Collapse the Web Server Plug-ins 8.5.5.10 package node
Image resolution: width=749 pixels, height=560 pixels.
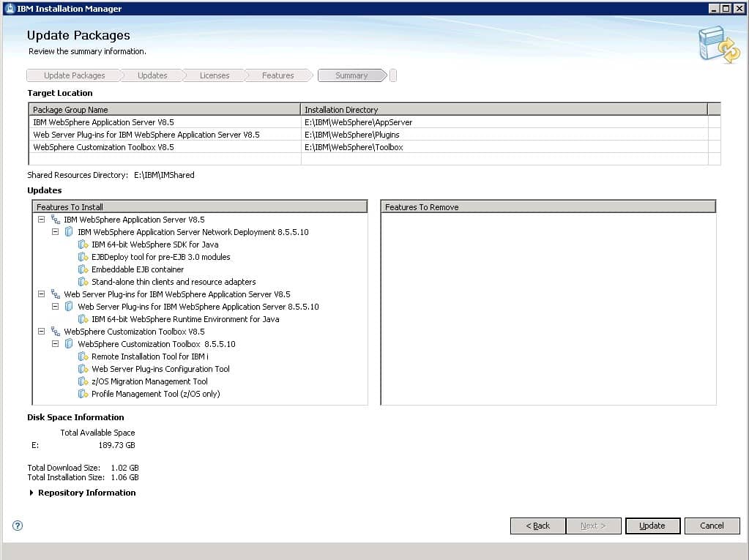pyautogui.click(x=56, y=306)
